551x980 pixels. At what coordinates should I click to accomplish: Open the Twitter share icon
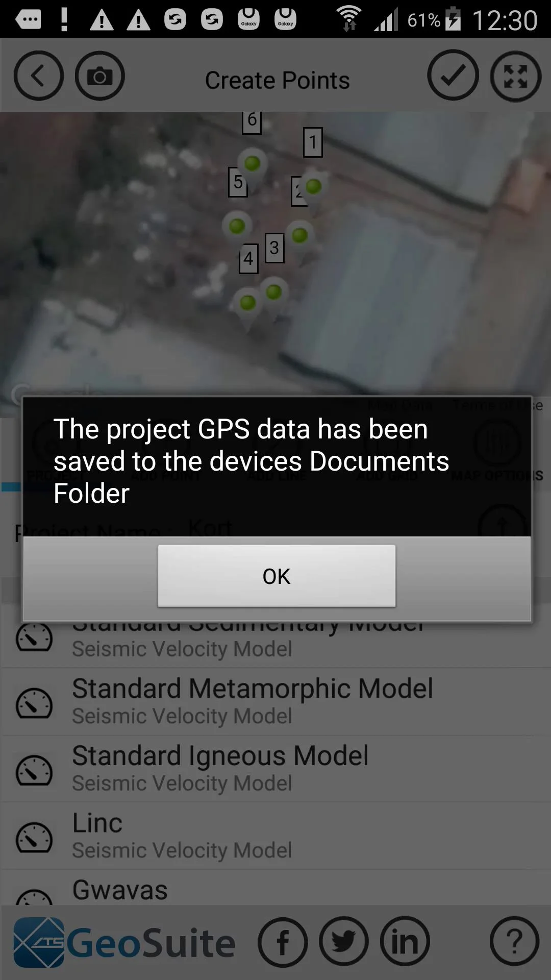click(x=344, y=942)
